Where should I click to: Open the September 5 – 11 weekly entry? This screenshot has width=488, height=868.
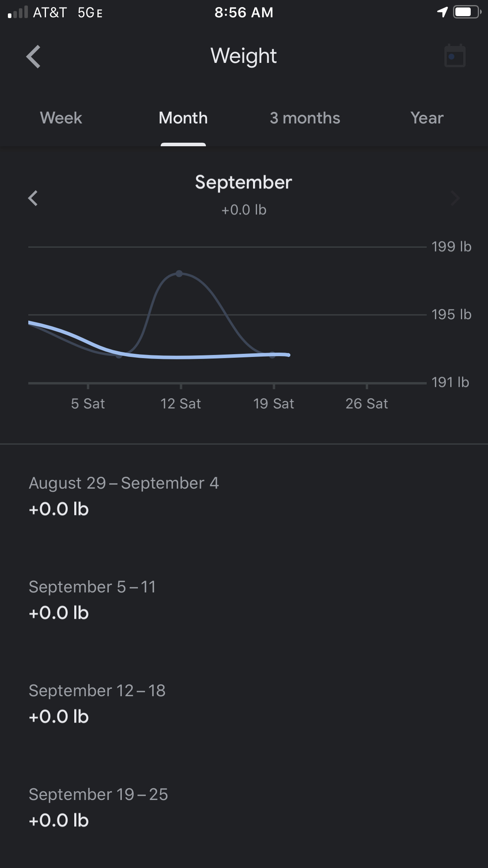click(x=92, y=599)
